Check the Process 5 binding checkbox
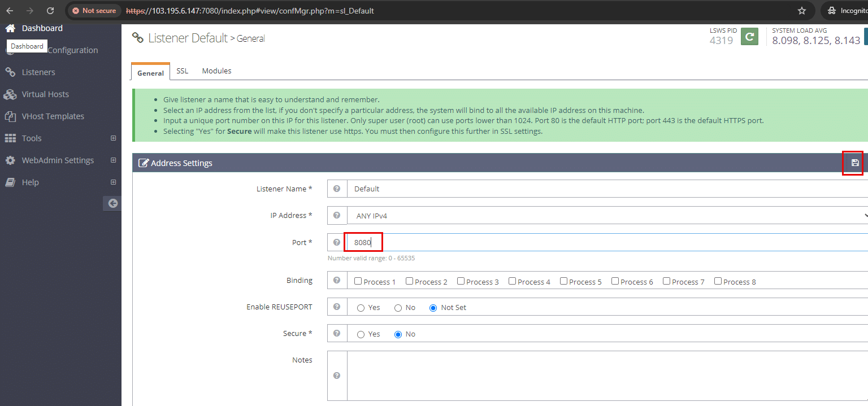This screenshot has width=868, height=406. point(563,281)
